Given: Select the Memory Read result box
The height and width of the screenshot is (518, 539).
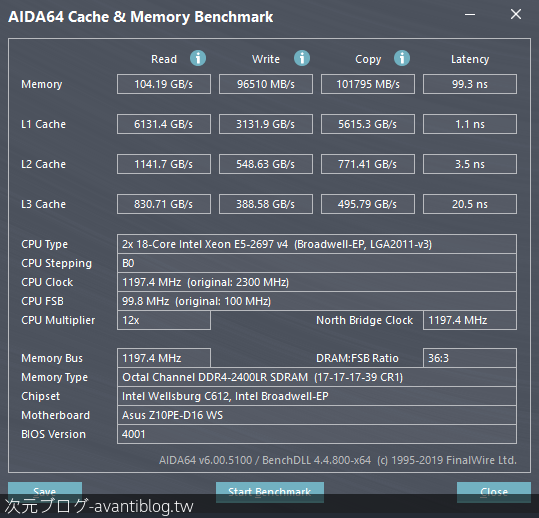Looking at the screenshot, I should tap(164, 84).
